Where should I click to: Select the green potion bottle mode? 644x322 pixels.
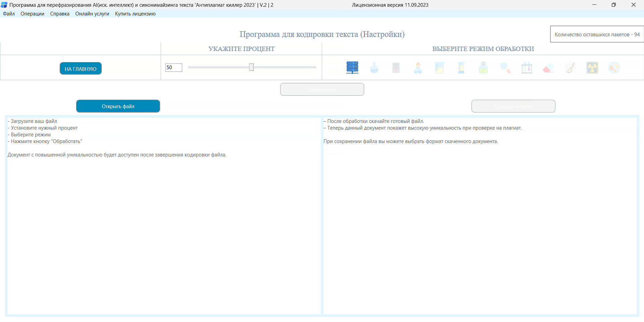tap(483, 67)
